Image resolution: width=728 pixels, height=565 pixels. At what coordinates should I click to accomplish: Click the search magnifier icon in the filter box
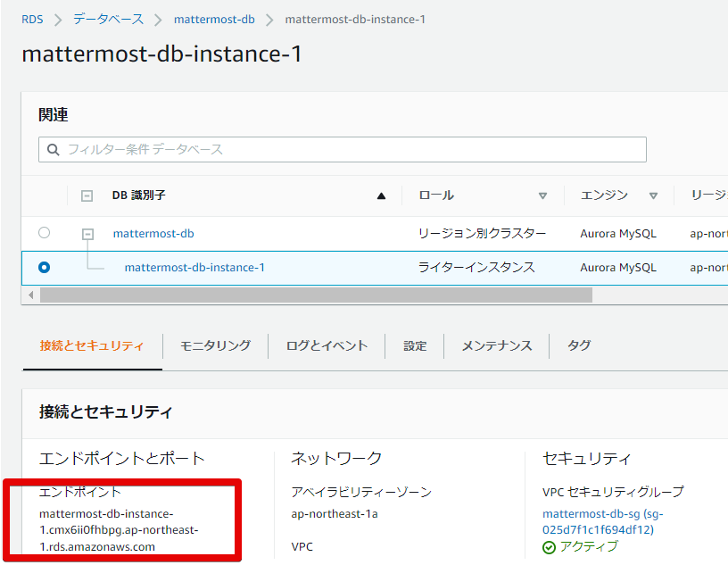[x=53, y=149]
